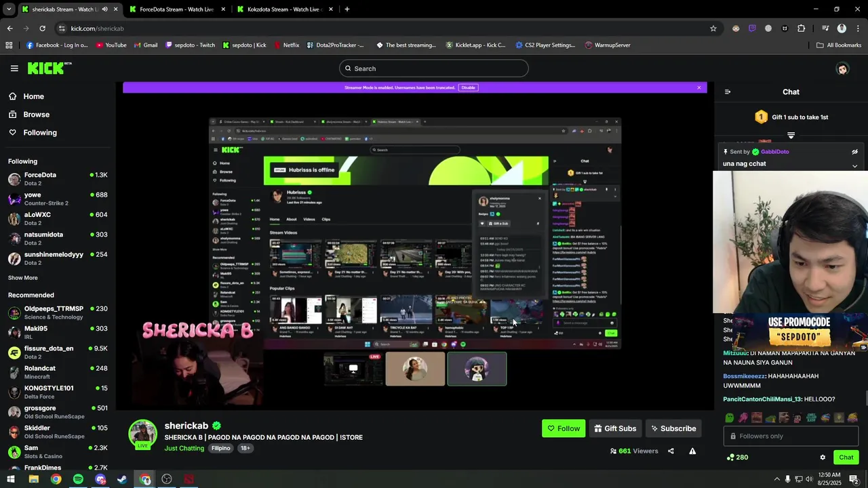Open the tab search dropdown arrow
This screenshot has height=488, width=868.
pyautogui.click(x=9, y=9)
